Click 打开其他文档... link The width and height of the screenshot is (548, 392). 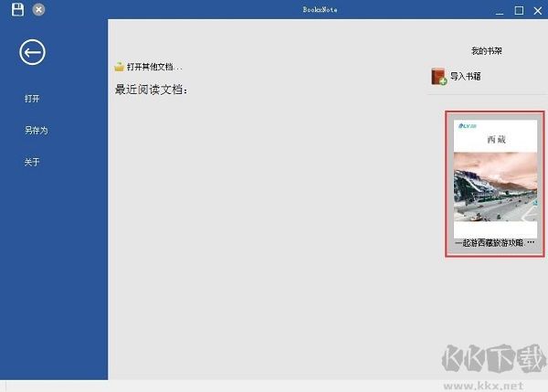point(154,67)
